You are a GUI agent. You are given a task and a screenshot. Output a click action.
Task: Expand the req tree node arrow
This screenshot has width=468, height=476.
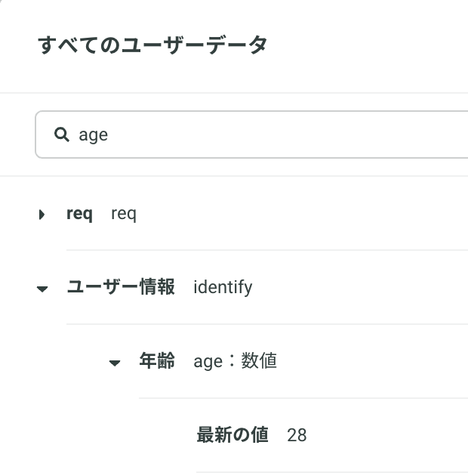[x=42, y=215]
